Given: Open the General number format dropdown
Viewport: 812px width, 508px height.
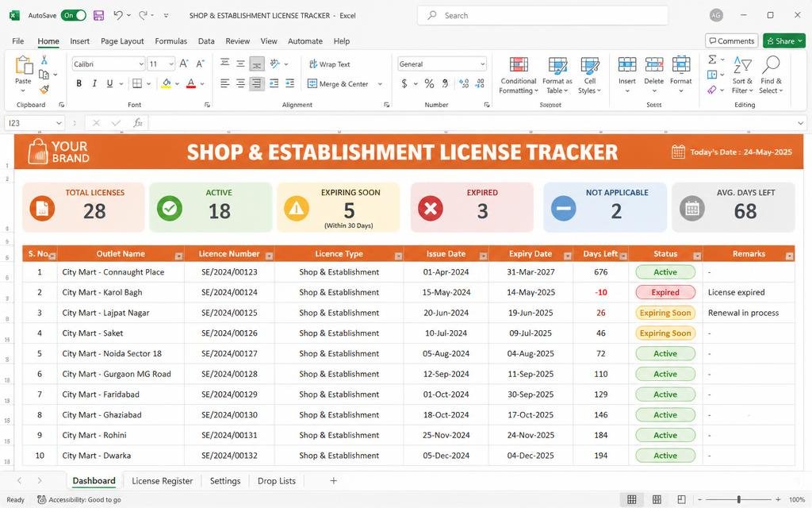Looking at the screenshot, I should tap(482, 64).
